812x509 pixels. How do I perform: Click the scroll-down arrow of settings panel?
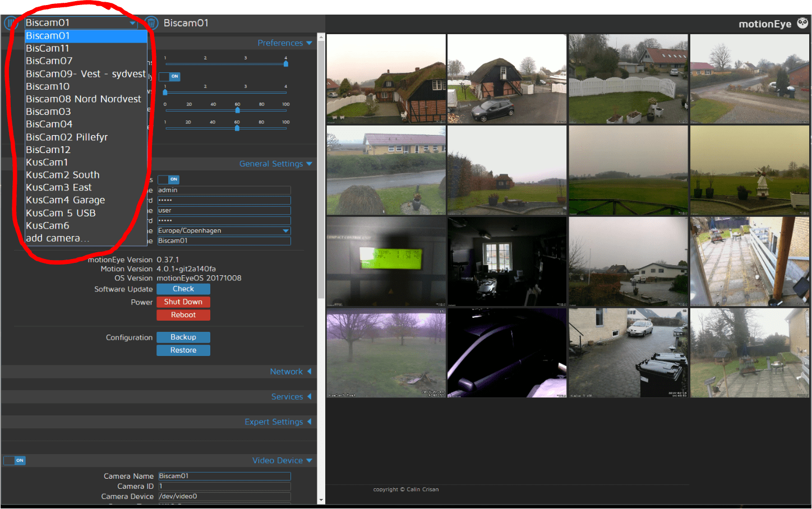[x=321, y=499]
